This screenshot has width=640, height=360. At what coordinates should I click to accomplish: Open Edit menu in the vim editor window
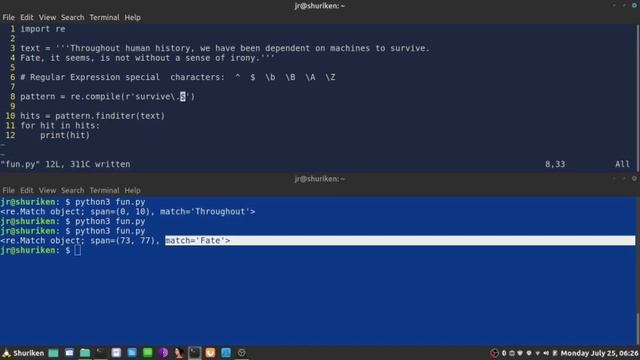coord(27,18)
